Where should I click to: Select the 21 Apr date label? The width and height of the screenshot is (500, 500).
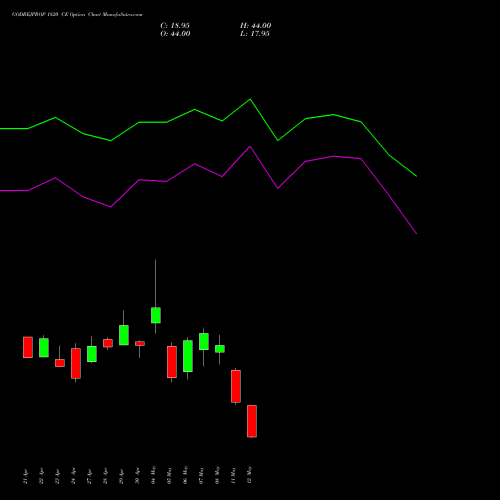pos(26,476)
